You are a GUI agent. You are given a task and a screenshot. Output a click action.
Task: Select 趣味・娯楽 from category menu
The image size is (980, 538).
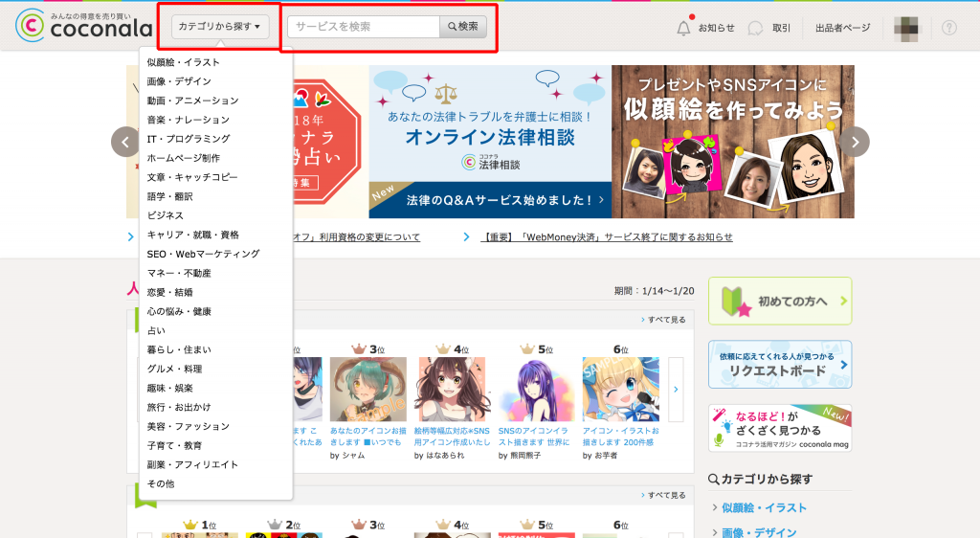pos(169,388)
